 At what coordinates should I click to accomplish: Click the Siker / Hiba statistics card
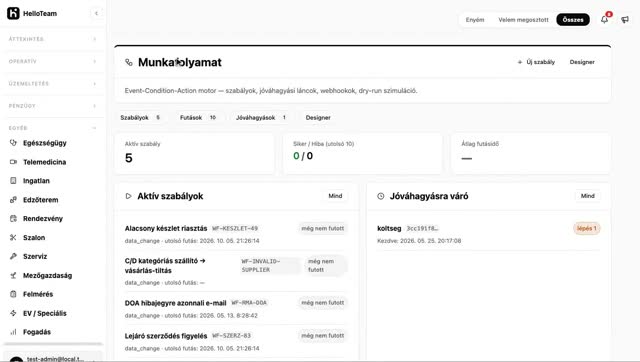363,153
